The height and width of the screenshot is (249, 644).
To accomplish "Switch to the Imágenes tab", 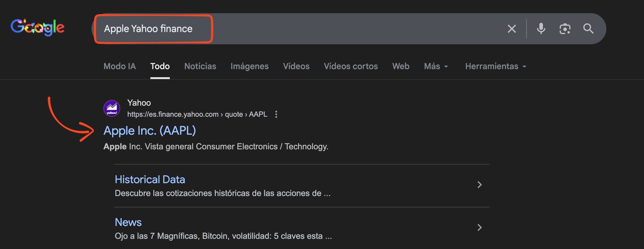I will click(249, 66).
